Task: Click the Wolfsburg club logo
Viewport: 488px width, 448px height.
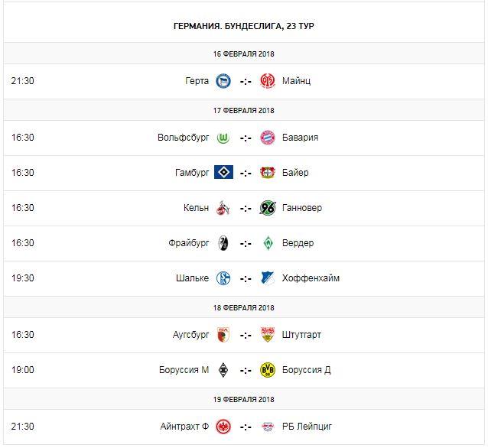Action: coord(223,138)
